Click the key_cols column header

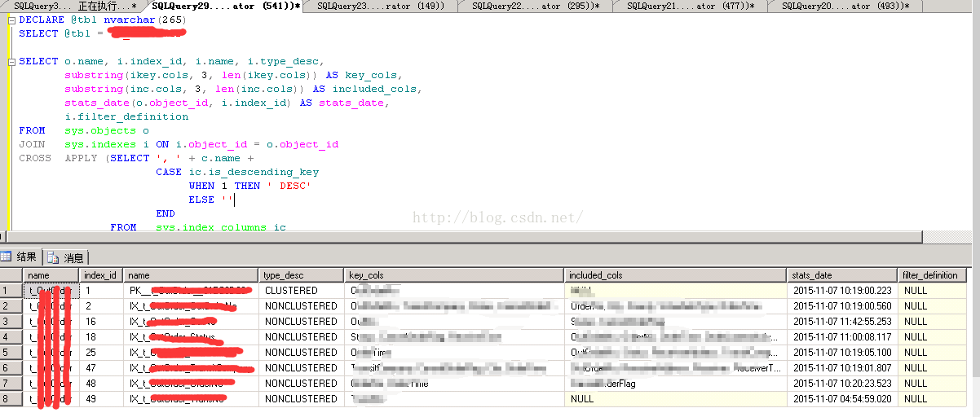(x=453, y=275)
